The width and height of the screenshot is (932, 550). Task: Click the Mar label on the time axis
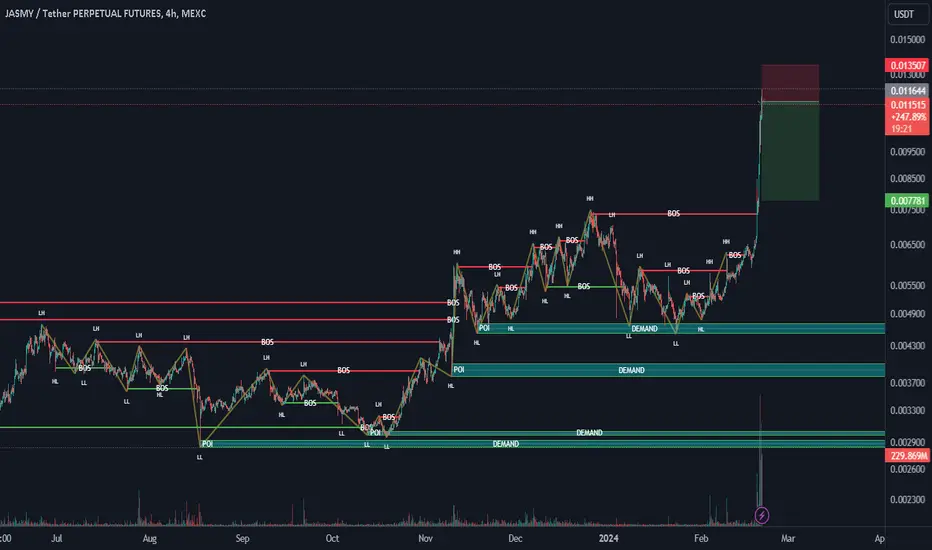click(x=788, y=538)
